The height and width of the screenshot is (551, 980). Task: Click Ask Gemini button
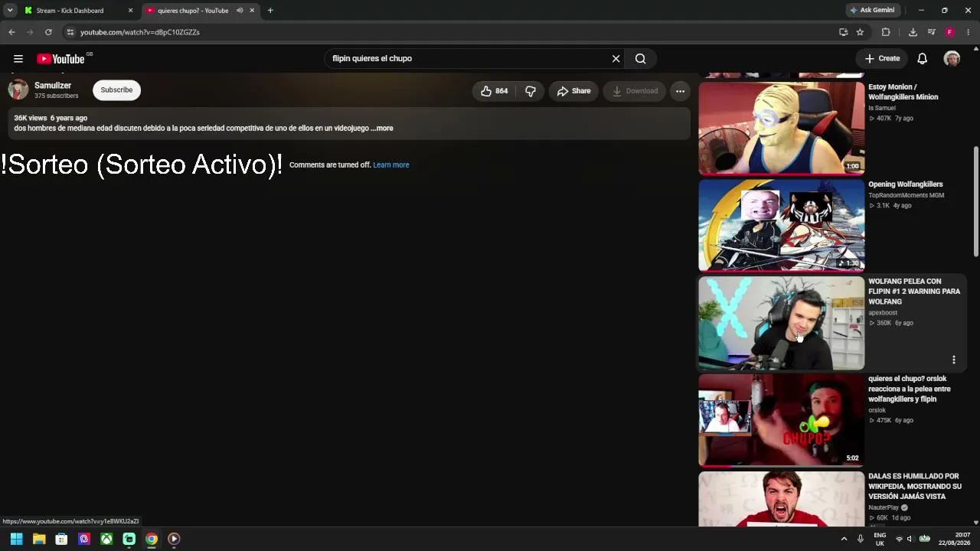coord(872,11)
